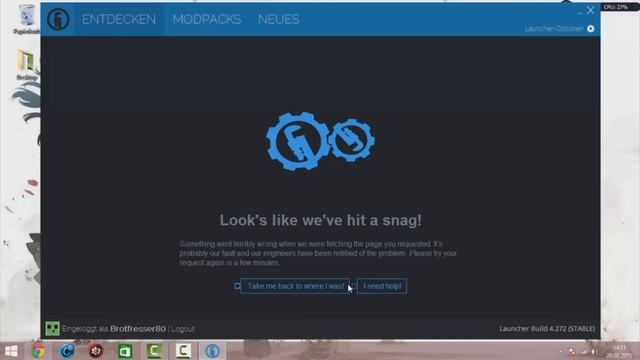Open the Windows Start button

(x=11, y=351)
